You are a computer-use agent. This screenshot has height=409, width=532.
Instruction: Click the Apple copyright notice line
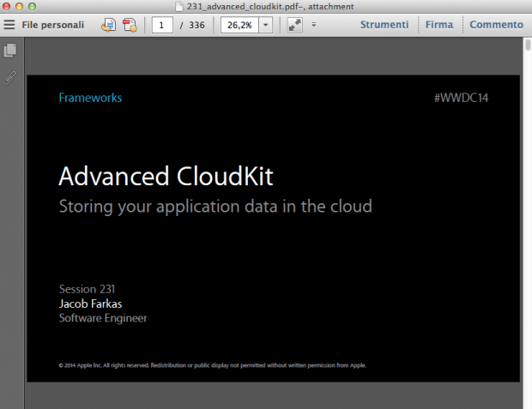(213, 365)
